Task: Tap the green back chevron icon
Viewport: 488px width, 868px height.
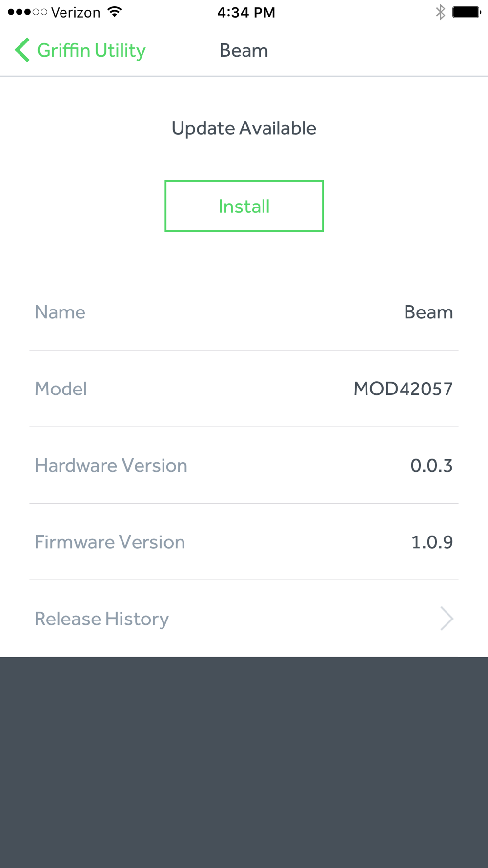Action: coord(22,50)
